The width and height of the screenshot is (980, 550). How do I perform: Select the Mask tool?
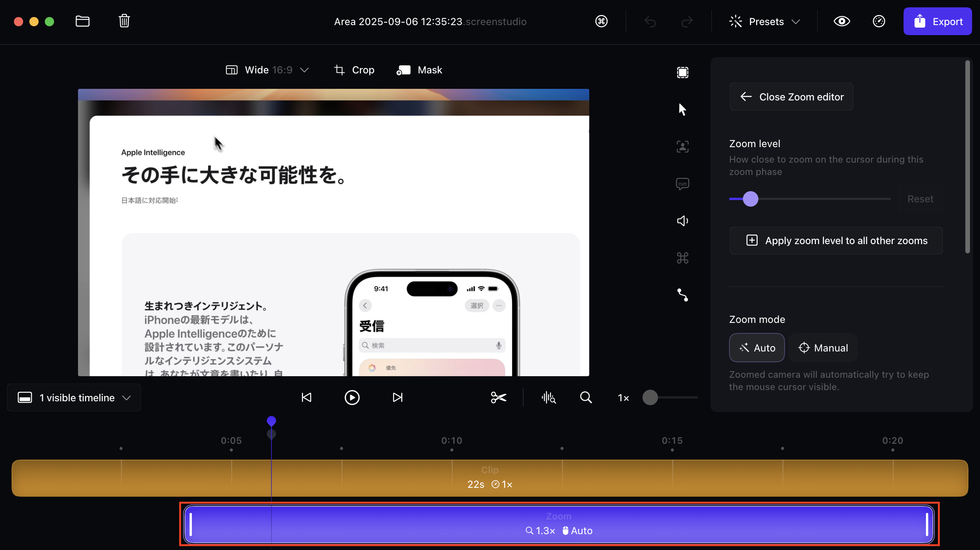(x=419, y=70)
